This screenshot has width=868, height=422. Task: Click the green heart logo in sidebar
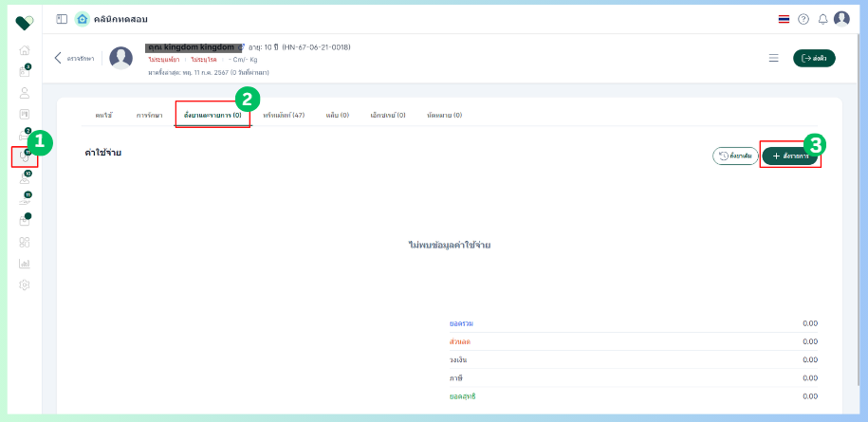(x=25, y=23)
